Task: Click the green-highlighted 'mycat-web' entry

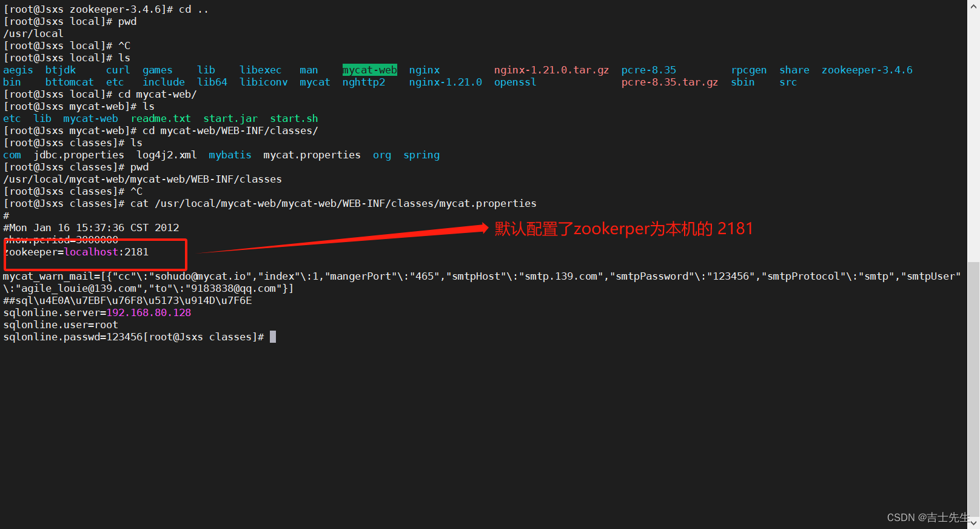Action: pos(370,70)
